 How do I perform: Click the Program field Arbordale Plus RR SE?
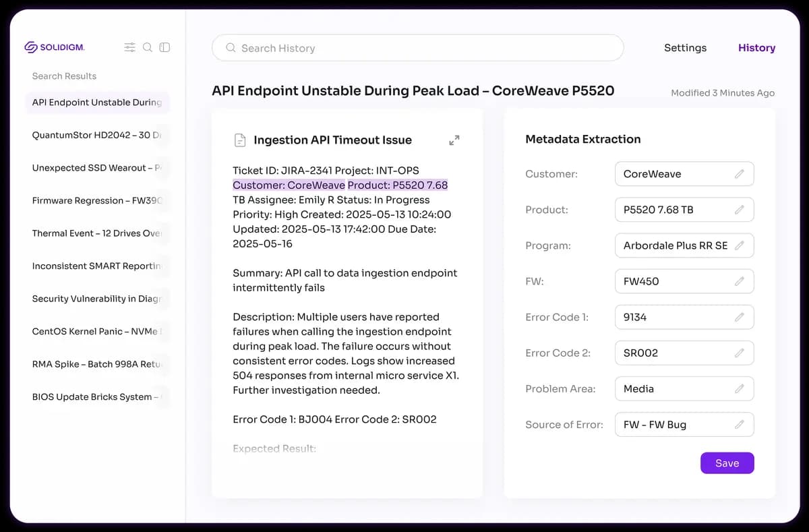click(684, 245)
